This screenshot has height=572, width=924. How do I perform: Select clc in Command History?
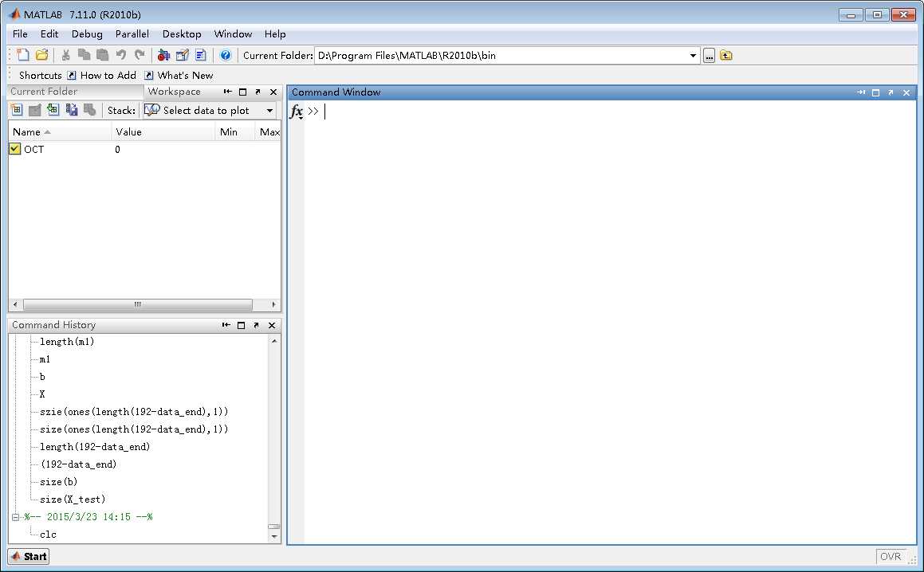[49, 535]
